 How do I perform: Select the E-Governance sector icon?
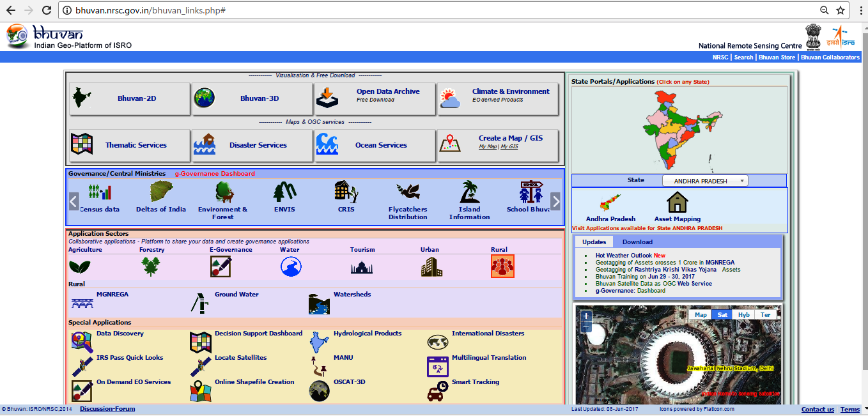(x=221, y=266)
